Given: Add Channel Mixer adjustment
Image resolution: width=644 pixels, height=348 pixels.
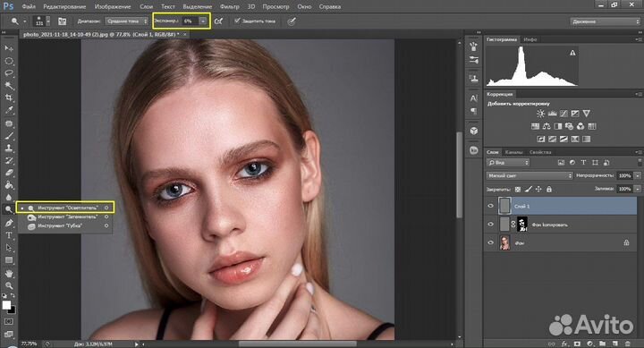Looking at the screenshot, I should pyautogui.click(x=580, y=126).
